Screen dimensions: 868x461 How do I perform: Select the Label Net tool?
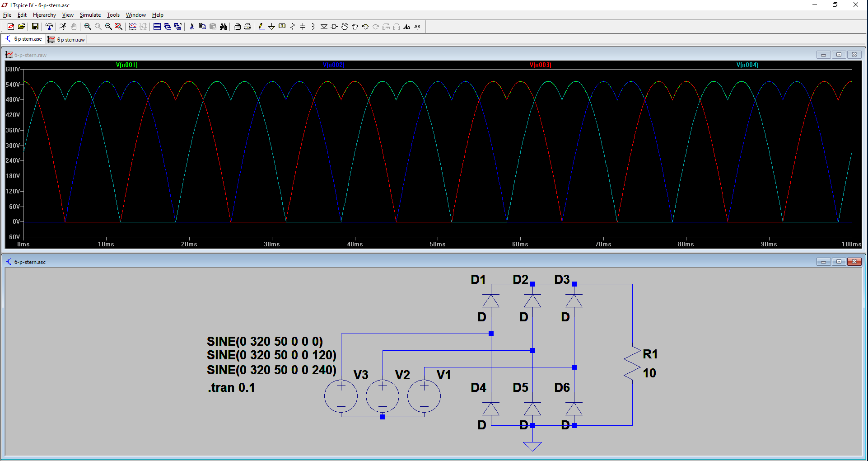coord(282,27)
